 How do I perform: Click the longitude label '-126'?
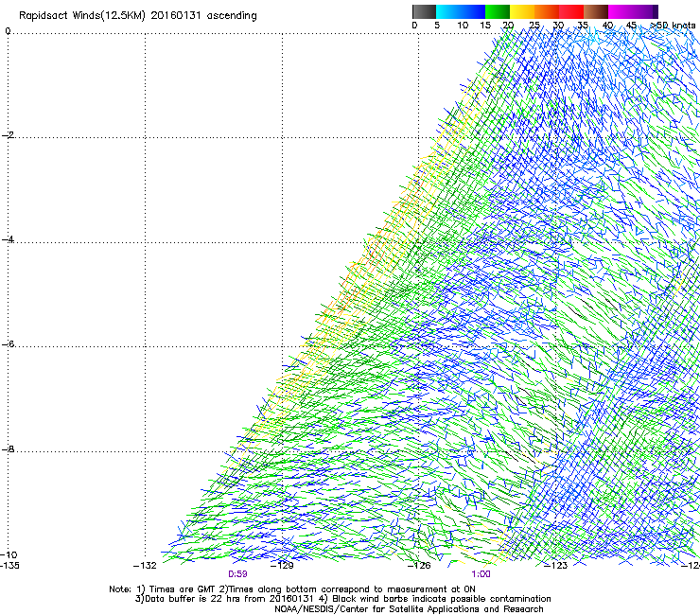tap(419, 566)
